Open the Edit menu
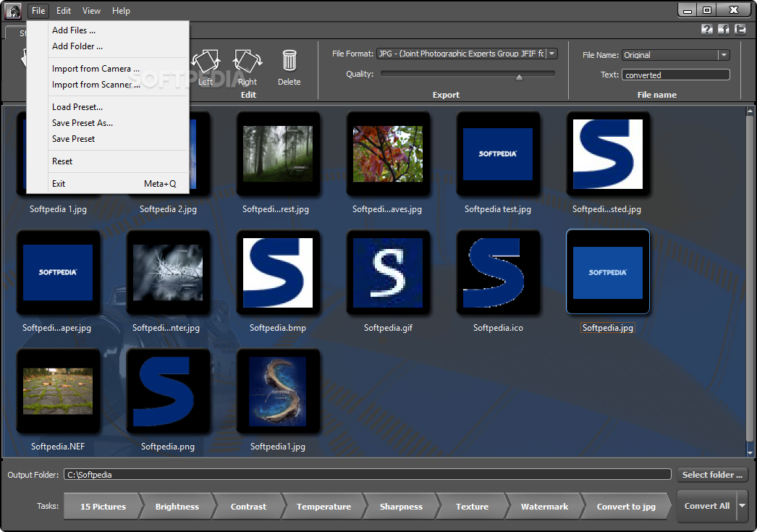The height and width of the screenshot is (532, 757). [64, 11]
